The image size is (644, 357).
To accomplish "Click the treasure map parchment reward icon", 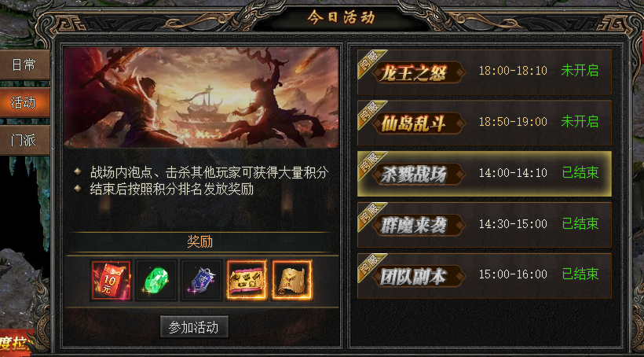I will click(292, 280).
